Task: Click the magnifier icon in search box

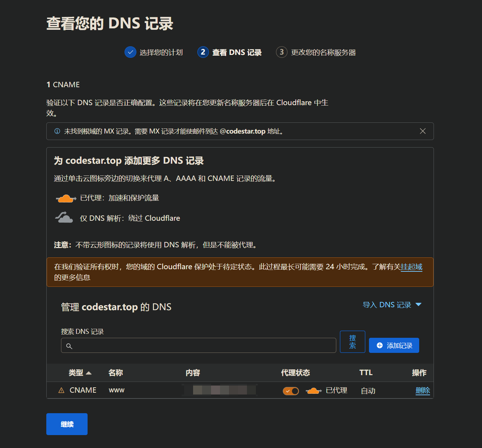Action: (x=69, y=346)
